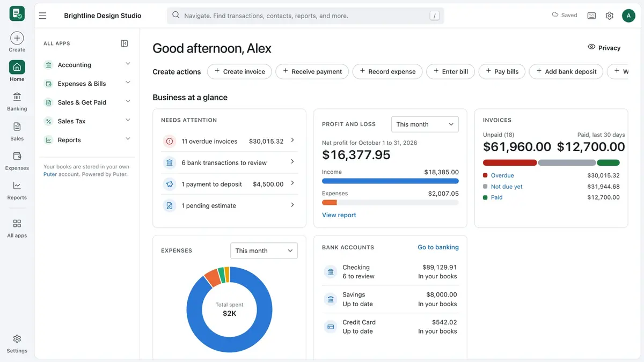Expand the Sales Tax chevron

[x=128, y=120]
